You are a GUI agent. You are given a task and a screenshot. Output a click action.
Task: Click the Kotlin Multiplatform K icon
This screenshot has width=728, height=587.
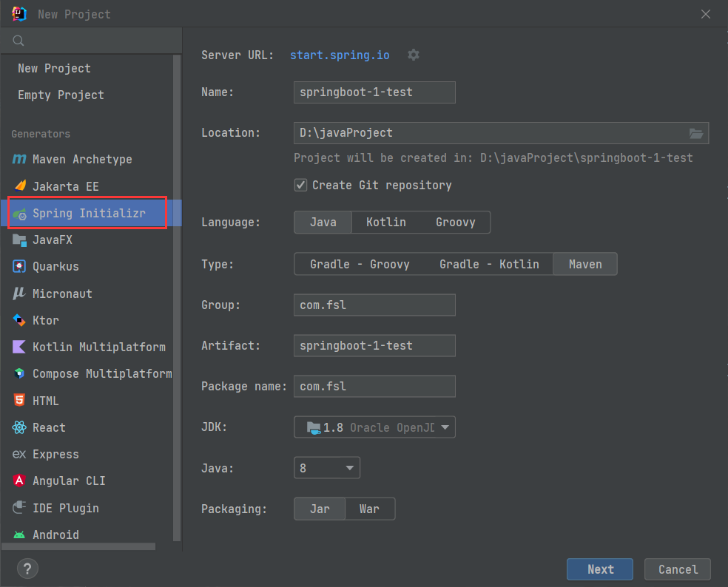tap(19, 347)
